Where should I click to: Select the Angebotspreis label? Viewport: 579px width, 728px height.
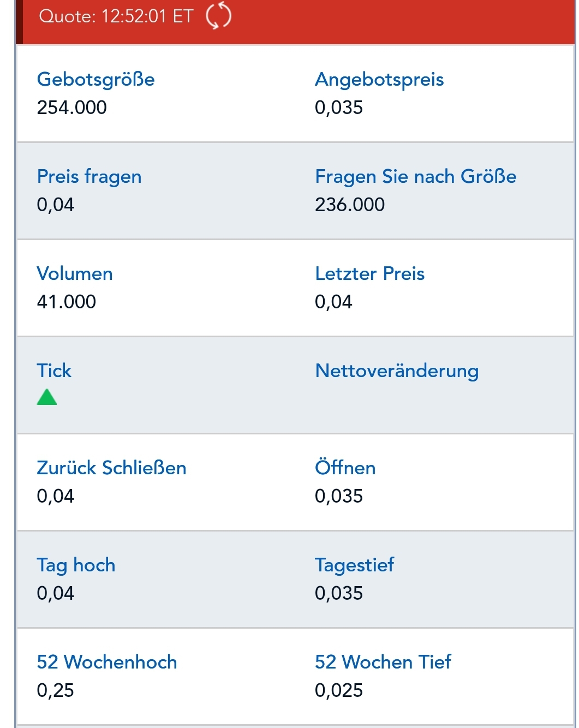[379, 79]
